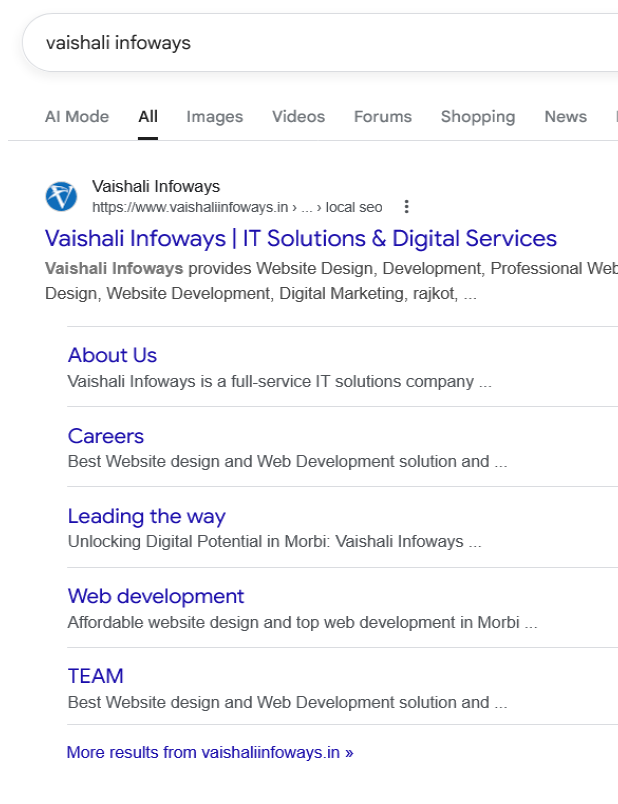
Task: Go to the Shopping tab
Action: 477,117
